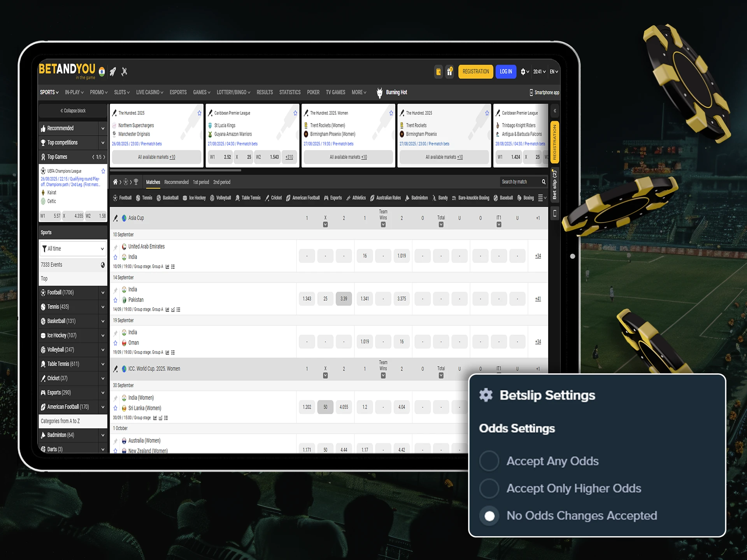
Task: Select the Cricket sport icon
Action: tap(267, 198)
